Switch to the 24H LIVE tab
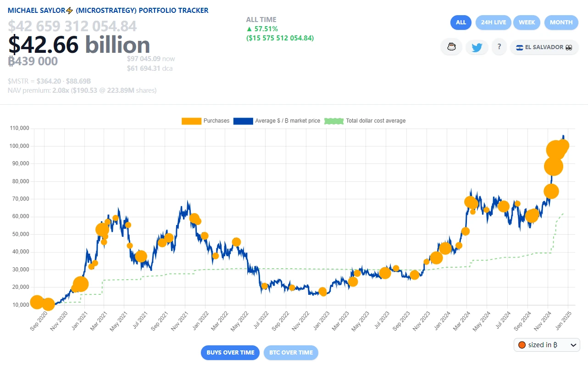 [493, 22]
